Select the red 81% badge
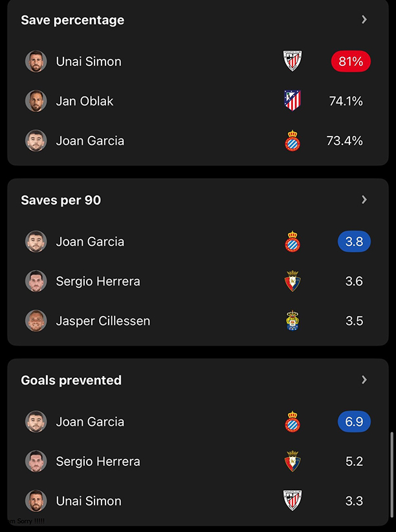The image size is (396, 532). (351, 61)
